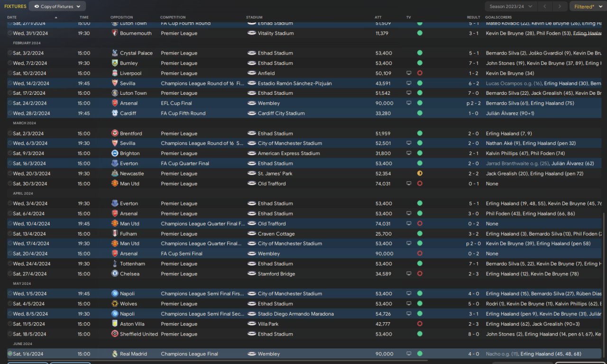
Task: Click goalscorer 'Kevin De Bruyne (34)'
Action: (x=510, y=73)
